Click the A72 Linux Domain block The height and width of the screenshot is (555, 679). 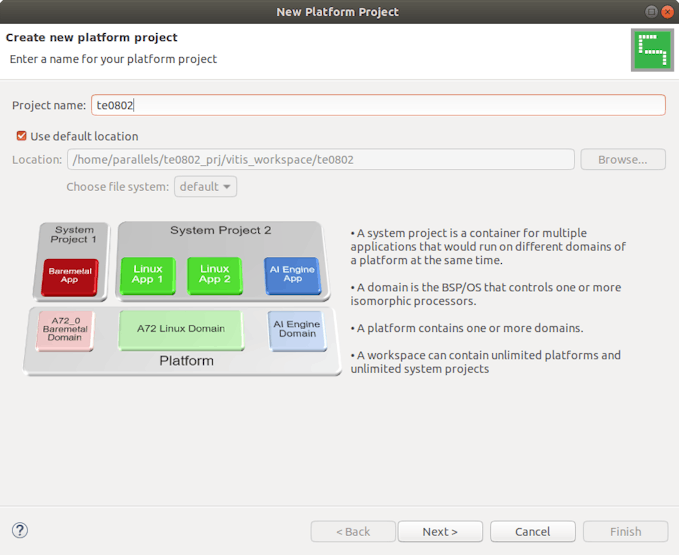pos(180,329)
